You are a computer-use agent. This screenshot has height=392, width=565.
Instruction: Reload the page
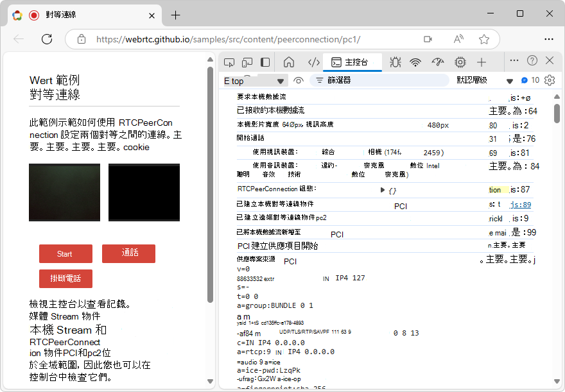(x=47, y=39)
